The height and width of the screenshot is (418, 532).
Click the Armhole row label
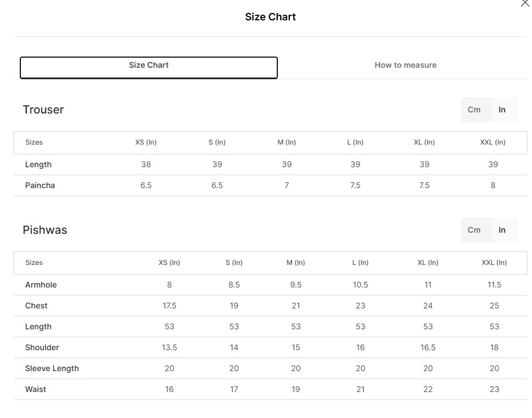point(41,285)
